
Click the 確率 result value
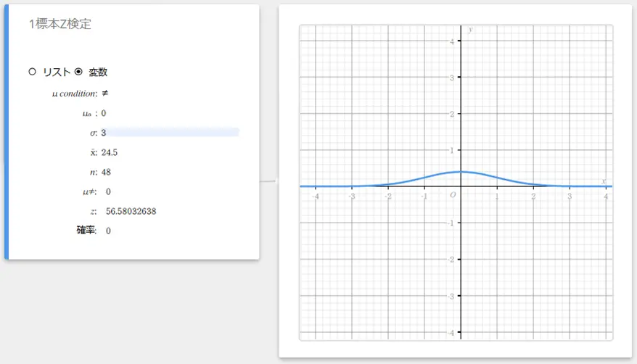[108, 231]
